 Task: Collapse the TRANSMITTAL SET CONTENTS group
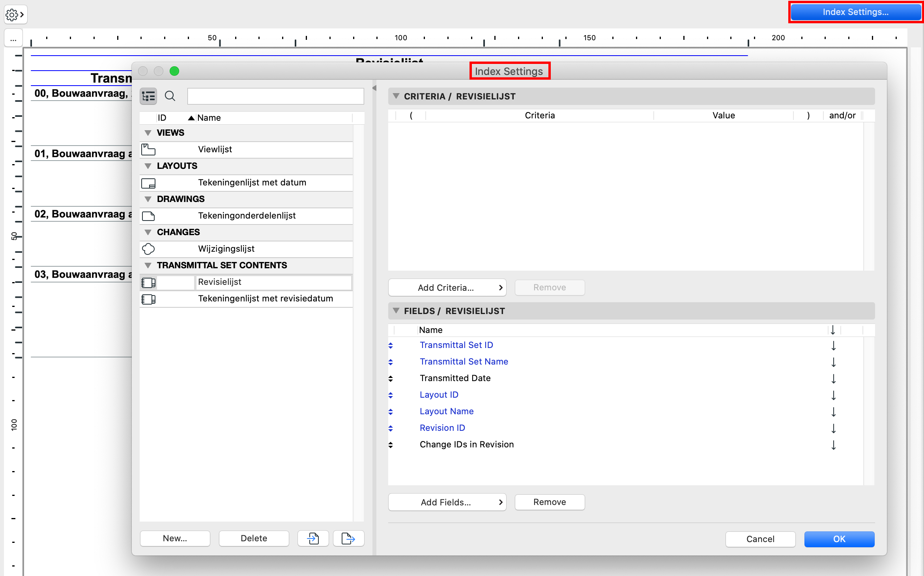point(148,266)
